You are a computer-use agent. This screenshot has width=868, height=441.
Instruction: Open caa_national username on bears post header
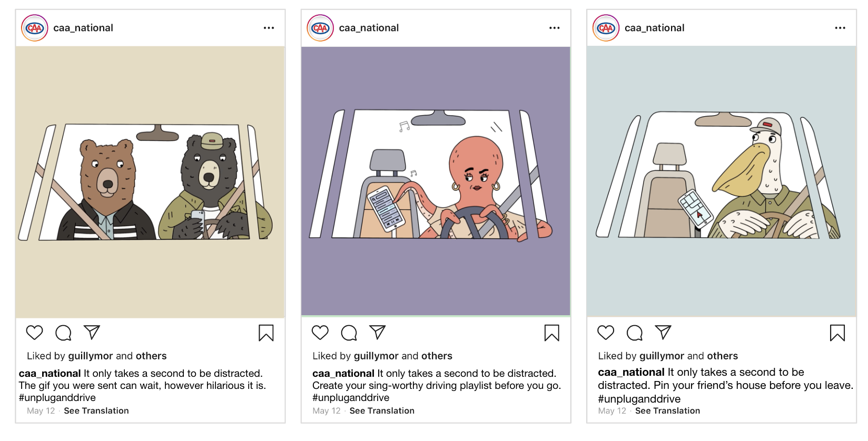pyautogui.click(x=83, y=28)
